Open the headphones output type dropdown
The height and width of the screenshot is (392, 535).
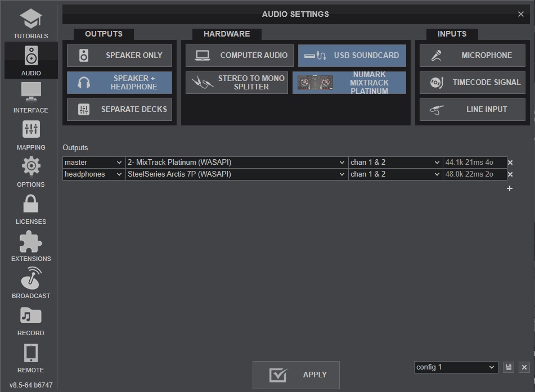click(x=94, y=174)
